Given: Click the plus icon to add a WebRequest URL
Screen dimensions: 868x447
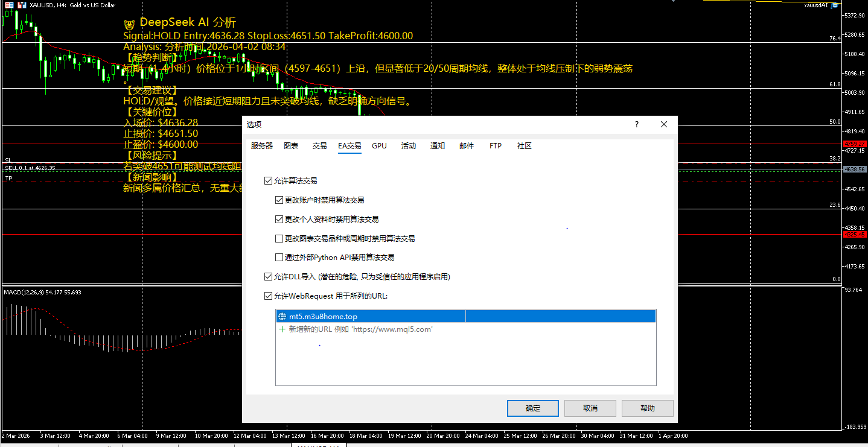Looking at the screenshot, I should pos(282,329).
